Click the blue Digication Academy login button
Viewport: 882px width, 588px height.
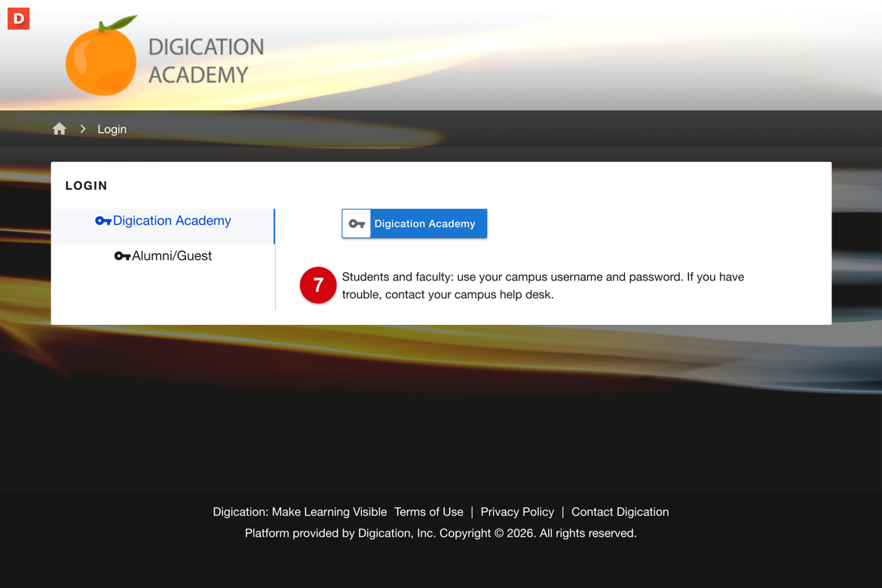415,223
